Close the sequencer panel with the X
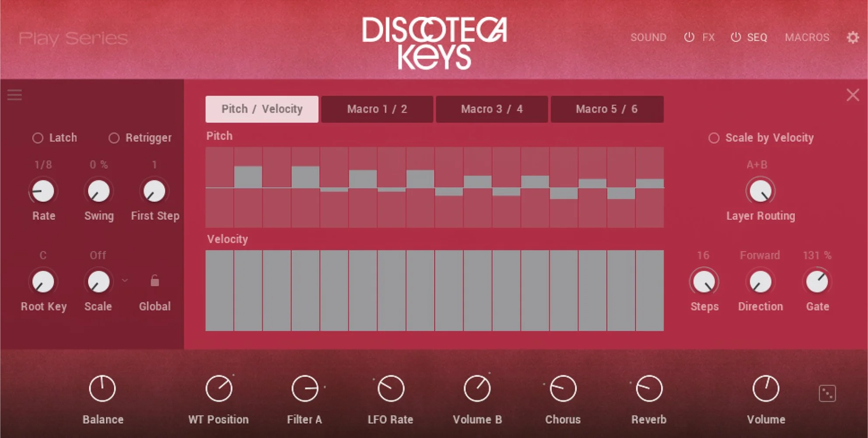Screen dimensions: 868x438 click(x=852, y=95)
